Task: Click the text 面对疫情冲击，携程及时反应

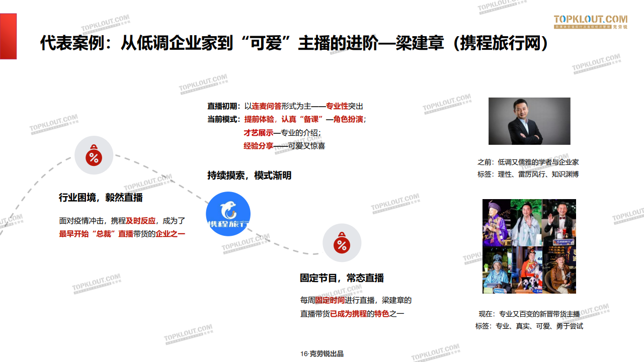Action: pos(107,221)
